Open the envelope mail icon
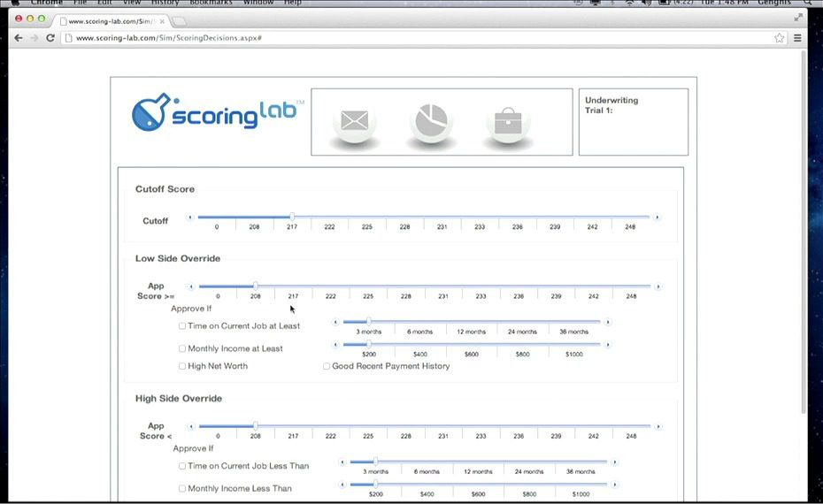The image size is (823, 504). [355, 121]
